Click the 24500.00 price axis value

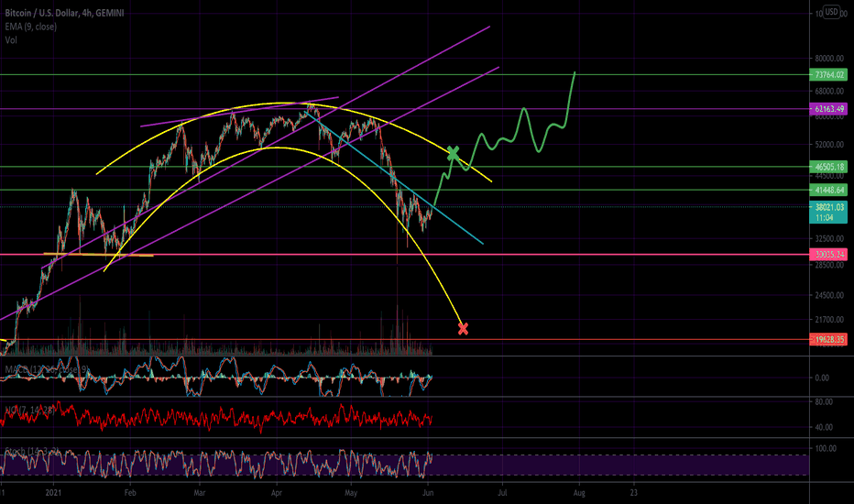tap(829, 295)
